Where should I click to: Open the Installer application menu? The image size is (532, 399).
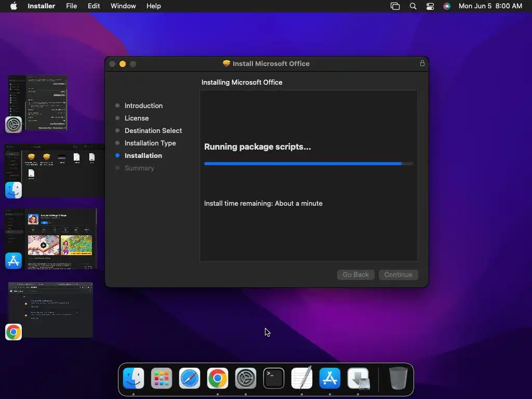(41, 6)
